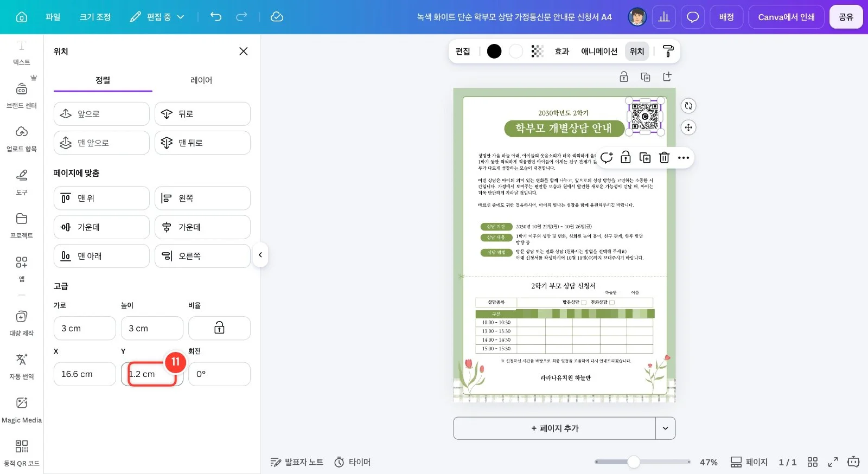Go to Canva home icon
The width and height of the screenshot is (868, 474).
click(22, 17)
